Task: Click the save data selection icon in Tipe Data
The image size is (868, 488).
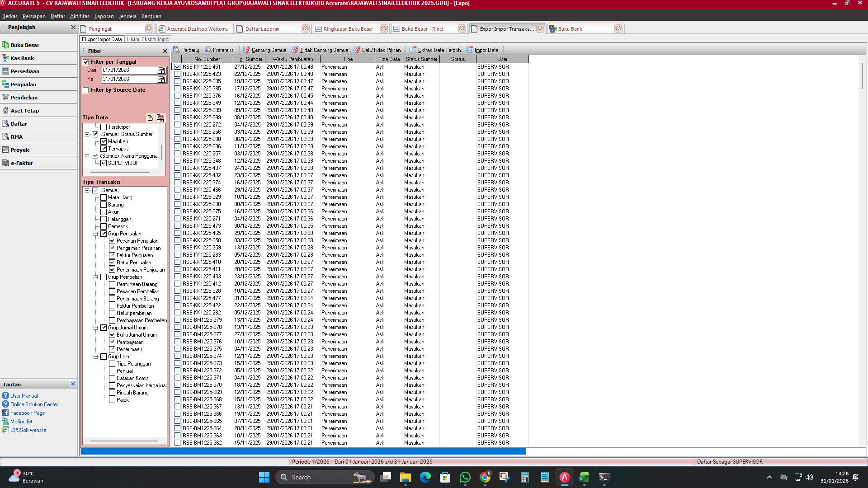Action: (160, 117)
